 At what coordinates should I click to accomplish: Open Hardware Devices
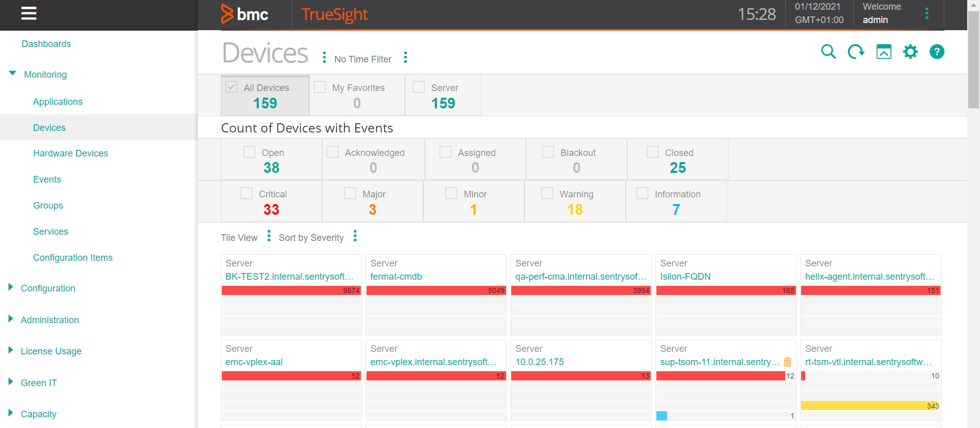click(x=71, y=153)
